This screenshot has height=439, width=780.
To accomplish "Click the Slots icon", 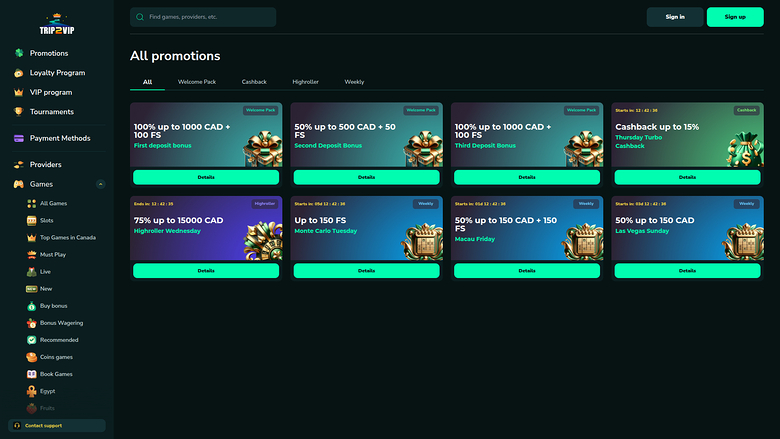I will (x=31, y=221).
